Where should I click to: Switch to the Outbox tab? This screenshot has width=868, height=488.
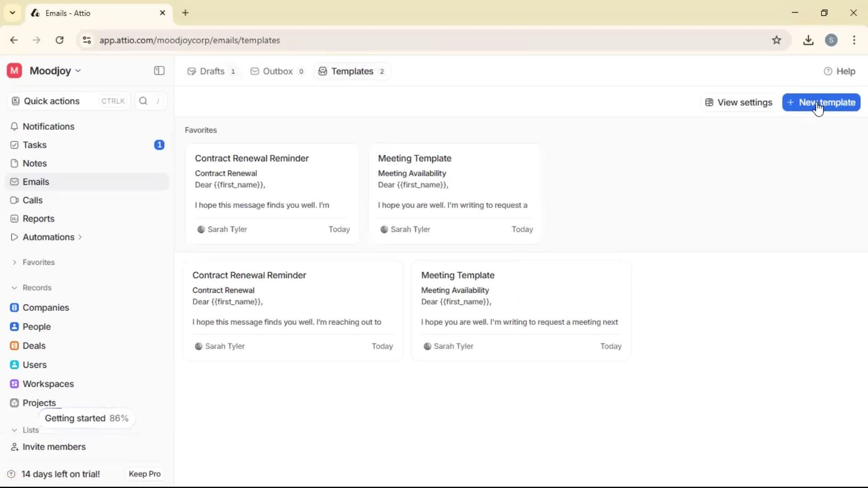(x=277, y=71)
